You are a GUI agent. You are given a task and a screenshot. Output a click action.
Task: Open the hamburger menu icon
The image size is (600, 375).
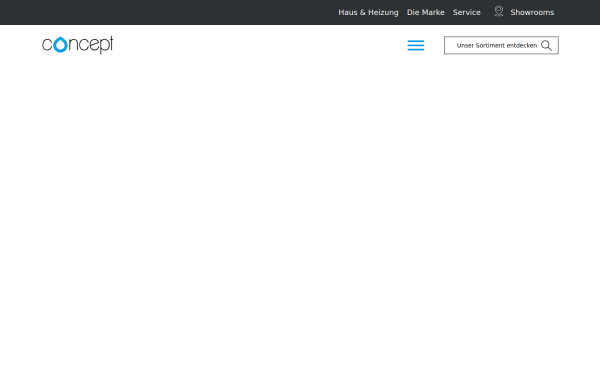416,45
